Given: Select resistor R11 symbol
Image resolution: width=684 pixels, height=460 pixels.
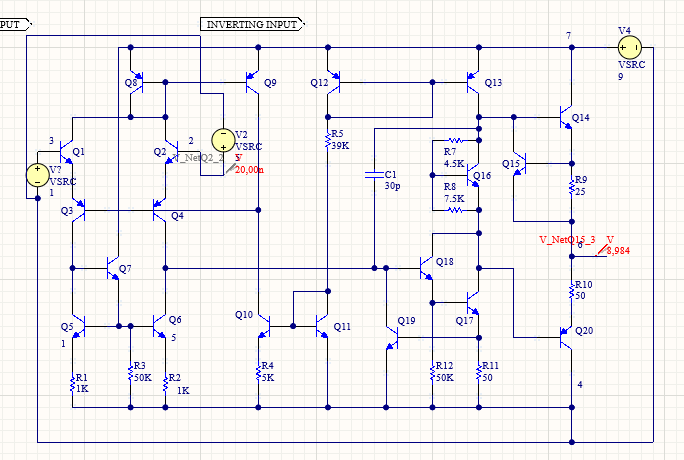Looking at the screenshot, I should tap(479, 372).
